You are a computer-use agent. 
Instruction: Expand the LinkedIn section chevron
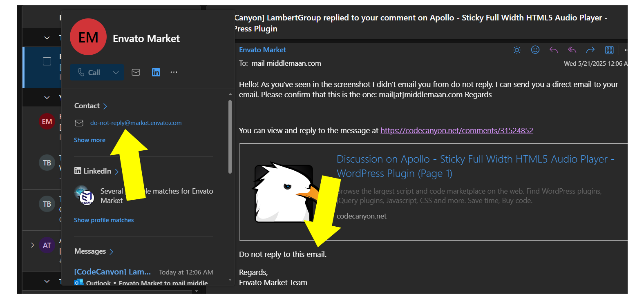116,172
